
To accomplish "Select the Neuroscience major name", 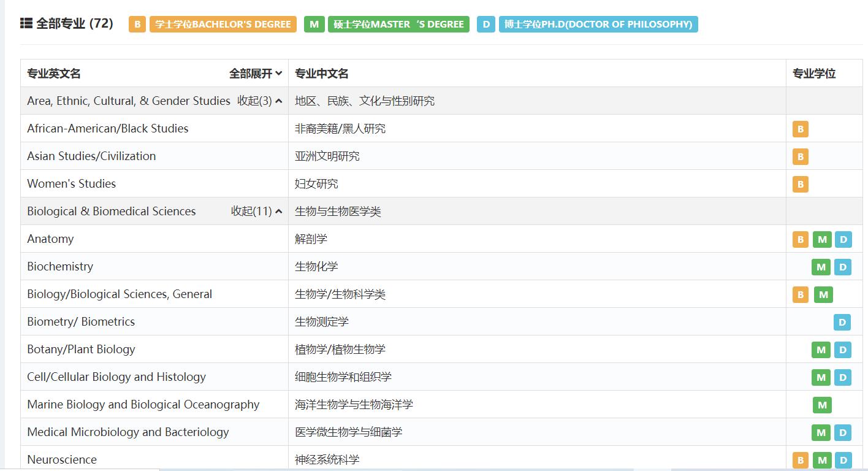I will coord(62,459).
